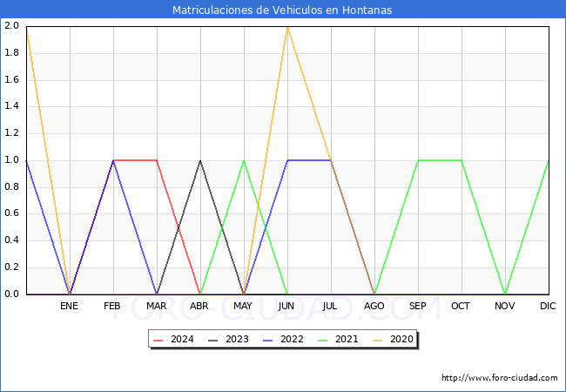The image size is (566, 392).
Task: Click the green 2021 line point at OCT
Action: tap(462, 160)
